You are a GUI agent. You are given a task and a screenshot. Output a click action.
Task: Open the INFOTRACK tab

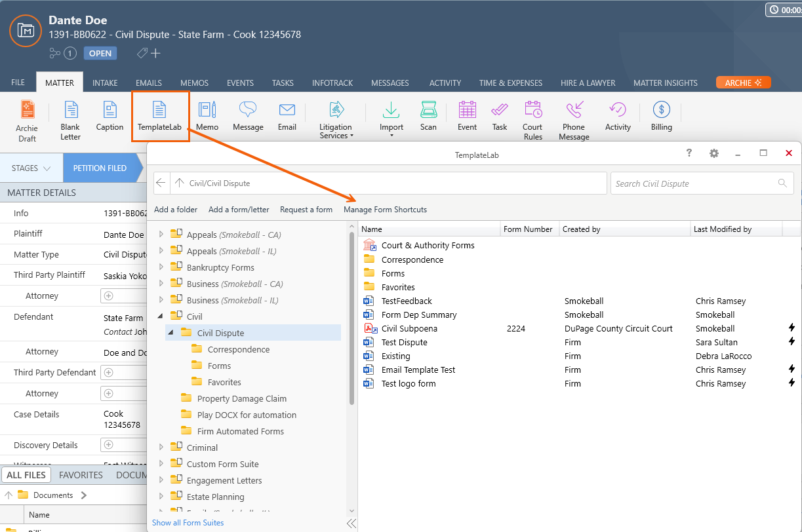point(332,83)
